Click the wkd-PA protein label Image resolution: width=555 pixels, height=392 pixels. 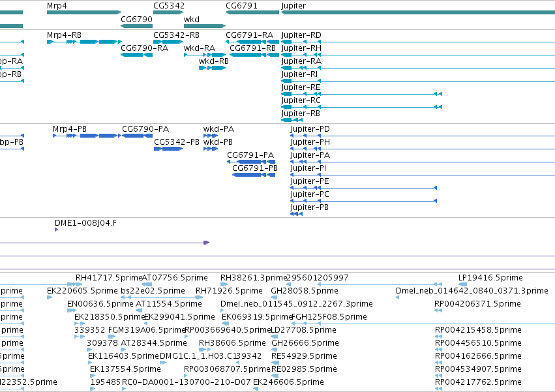point(218,129)
